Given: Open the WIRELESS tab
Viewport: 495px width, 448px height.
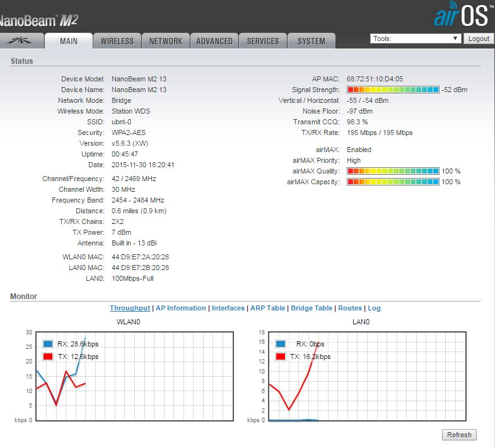Looking at the screenshot, I should [x=117, y=41].
